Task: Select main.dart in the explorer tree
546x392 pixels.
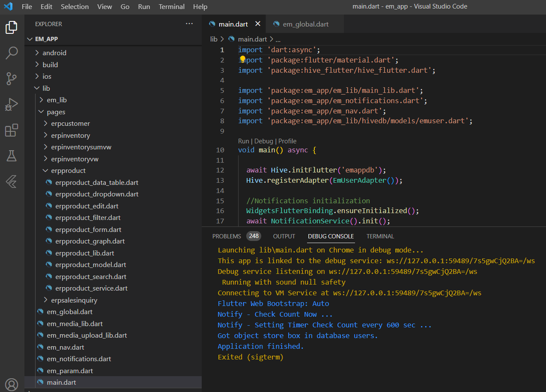Action: 113,383
